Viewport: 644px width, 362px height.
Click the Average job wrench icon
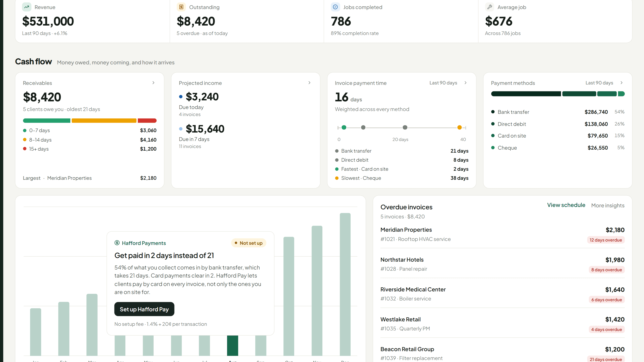tap(489, 7)
